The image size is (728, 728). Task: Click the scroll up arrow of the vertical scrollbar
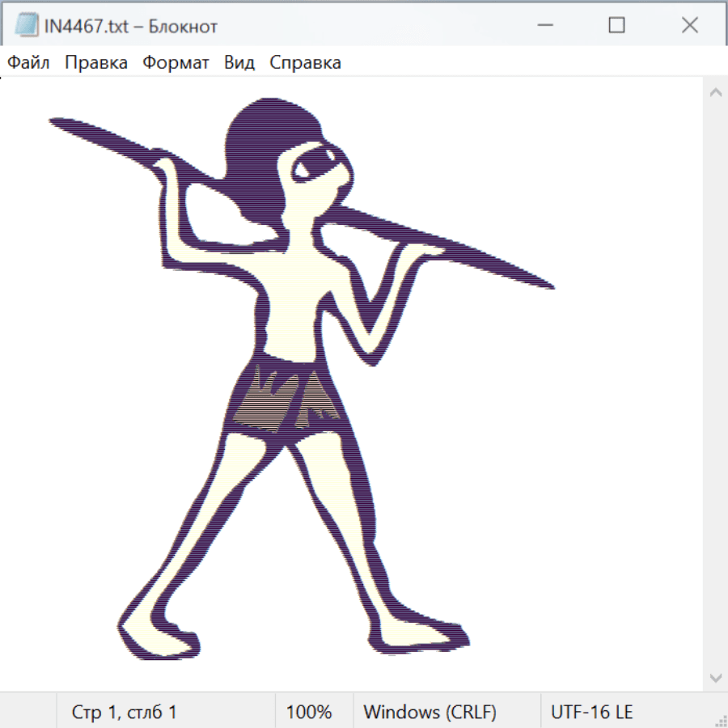click(715, 92)
